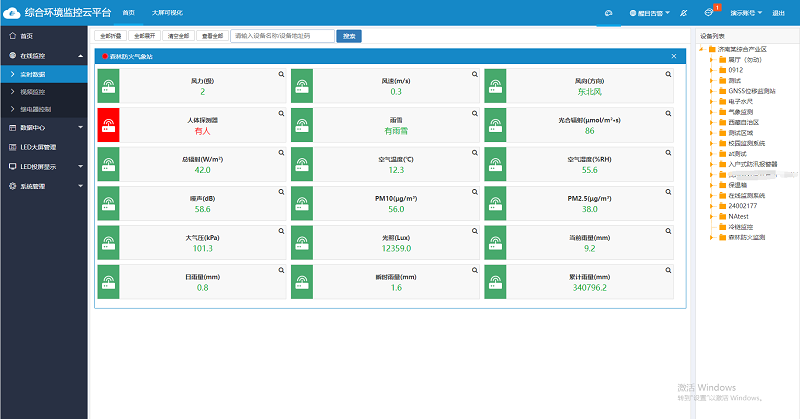Screen dimensions: 800x419
Task: Switch to the 大屏可视化 top tab
Action: click(167, 13)
